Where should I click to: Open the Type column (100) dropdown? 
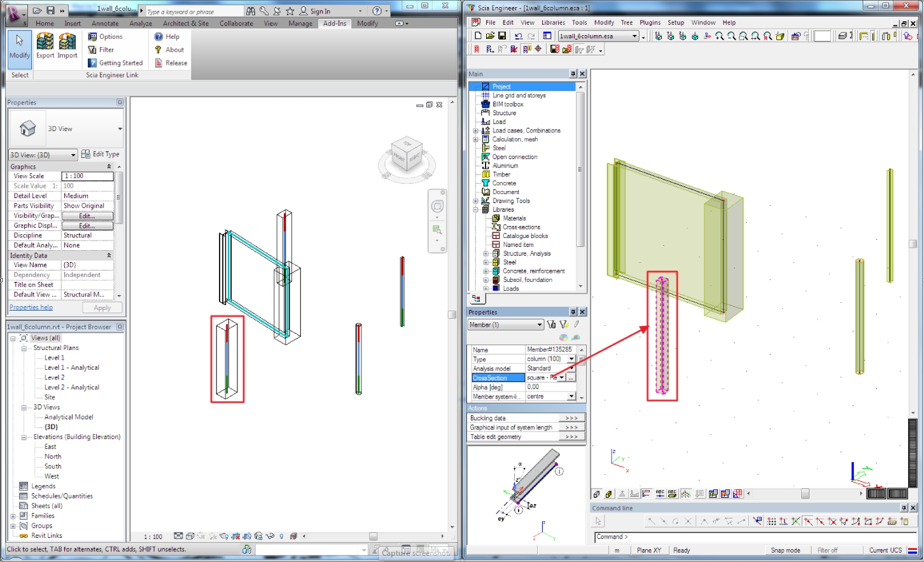(571, 359)
